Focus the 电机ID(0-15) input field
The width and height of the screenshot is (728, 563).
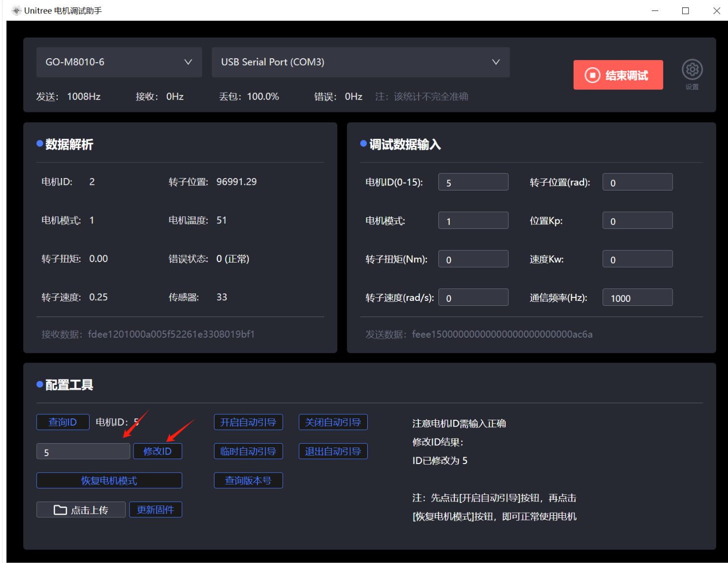point(473,183)
